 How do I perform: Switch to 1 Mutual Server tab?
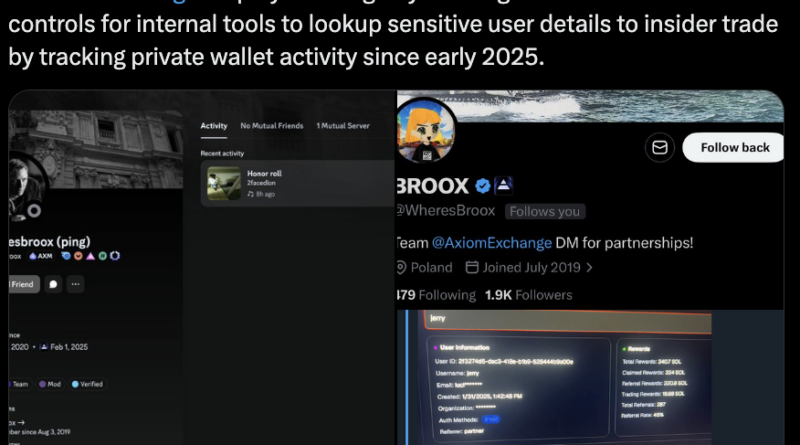[343, 126]
